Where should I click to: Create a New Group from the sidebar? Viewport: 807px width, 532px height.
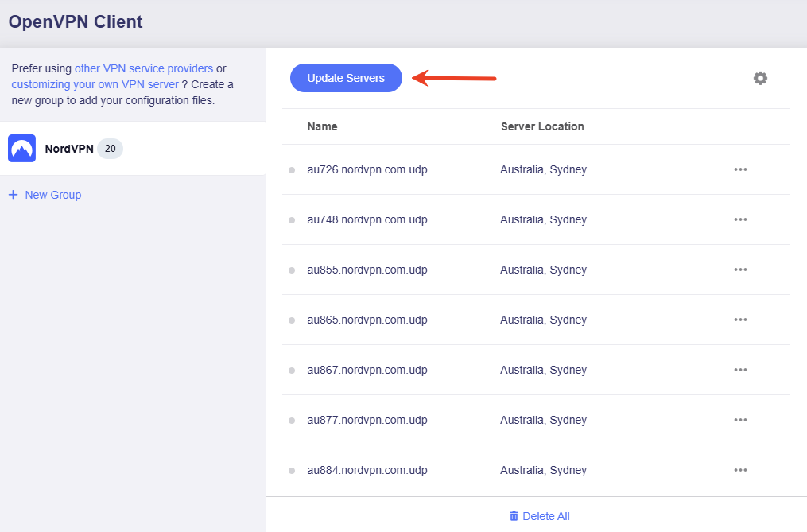point(52,195)
